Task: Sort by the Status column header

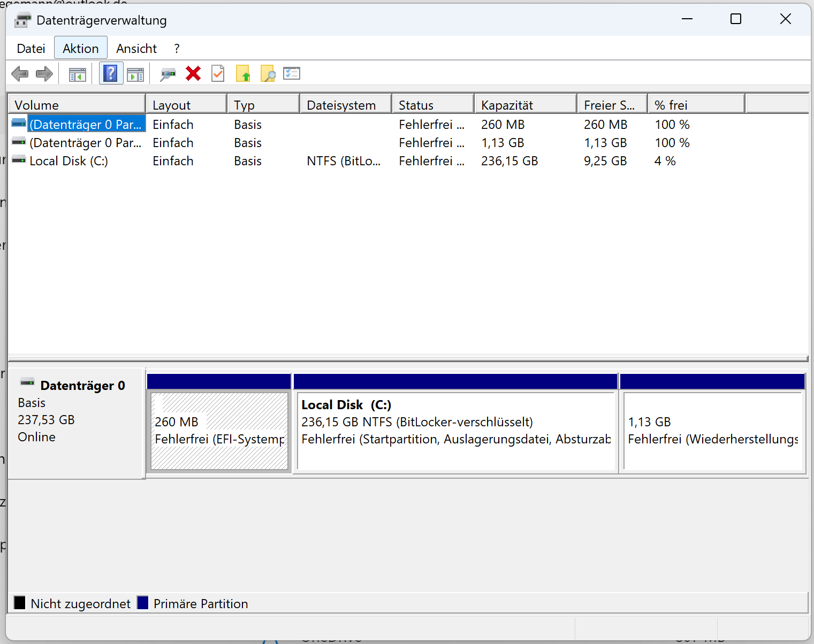Action: pyautogui.click(x=433, y=105)
